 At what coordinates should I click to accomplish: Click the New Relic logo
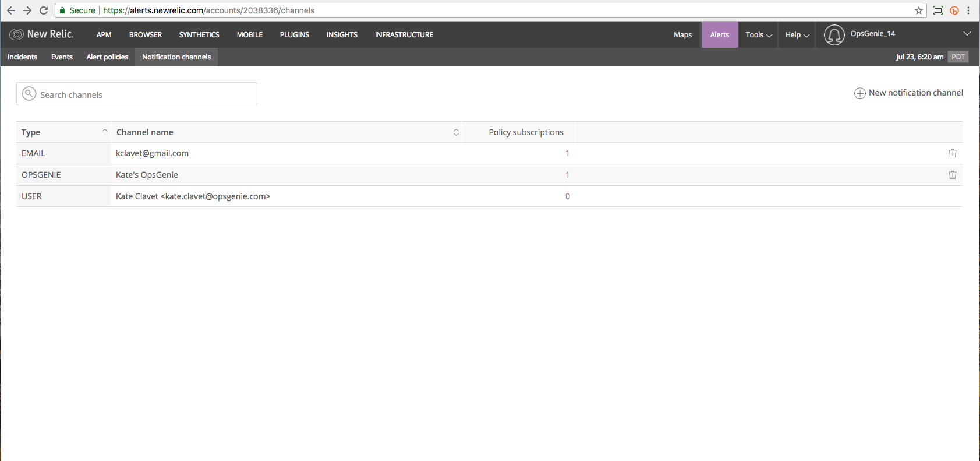pos(42,34)
